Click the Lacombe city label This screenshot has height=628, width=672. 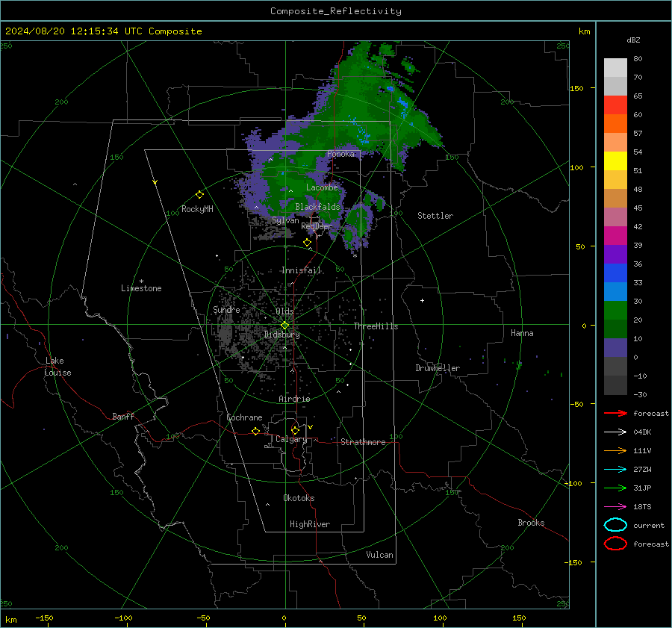click(322, 187)
